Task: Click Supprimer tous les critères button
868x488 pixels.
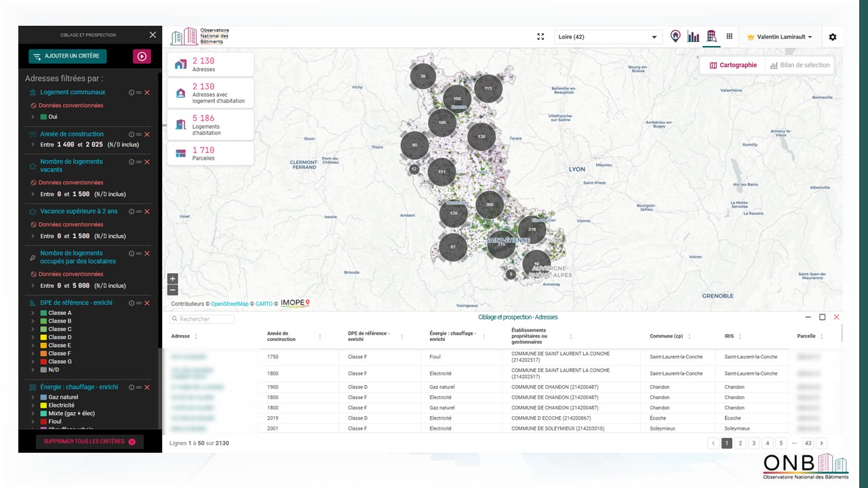Action: click(x=90, y=442)
